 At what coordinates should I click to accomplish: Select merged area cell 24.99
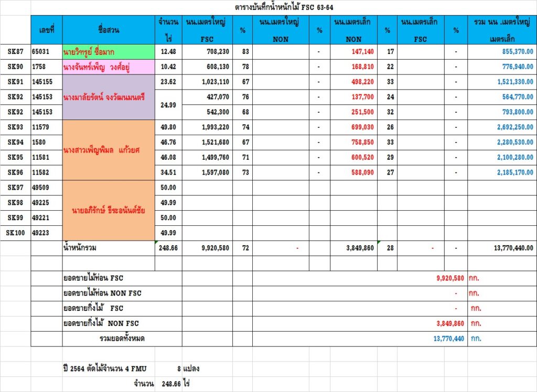click(168, 105)
